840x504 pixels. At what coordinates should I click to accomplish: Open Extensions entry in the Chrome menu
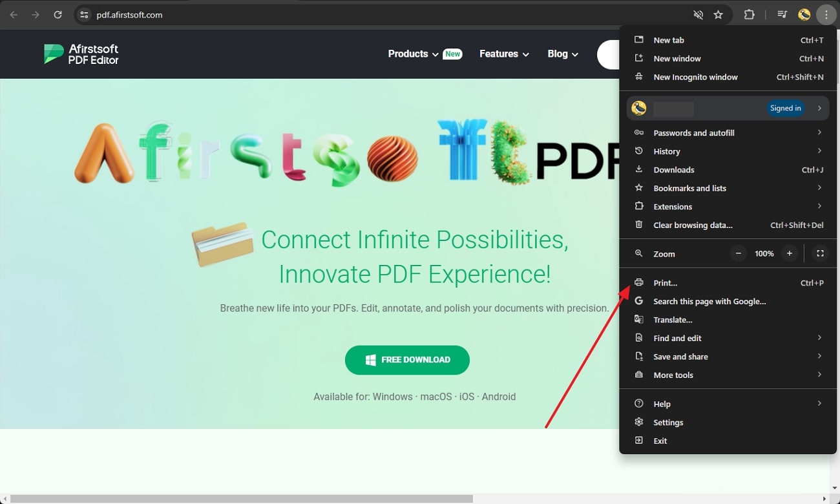(728, 207)
